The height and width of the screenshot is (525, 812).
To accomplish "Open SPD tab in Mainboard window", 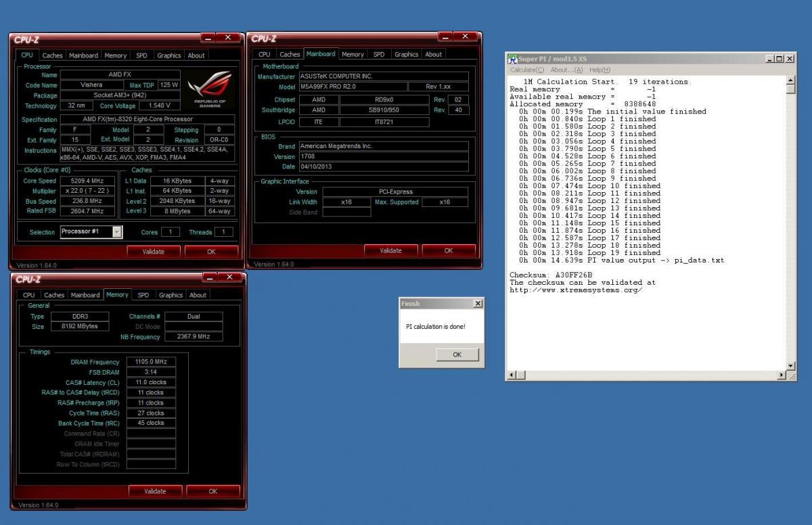I will [x=379, y=54].
